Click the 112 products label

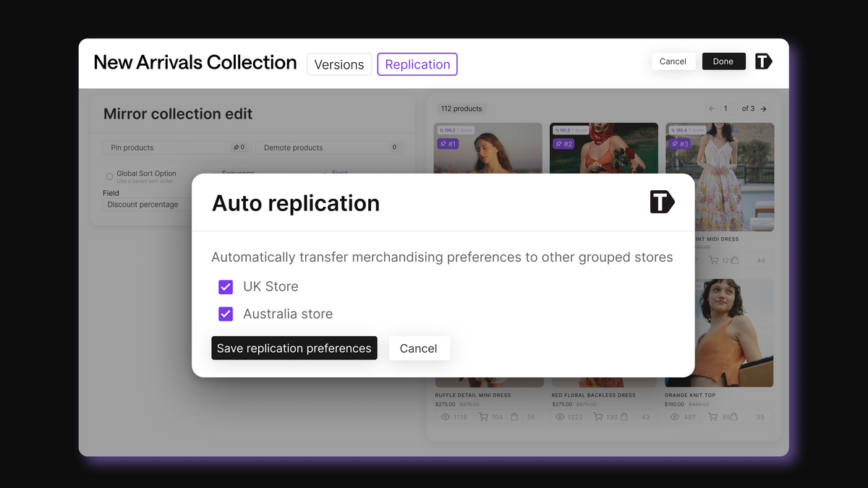(461, 108)
